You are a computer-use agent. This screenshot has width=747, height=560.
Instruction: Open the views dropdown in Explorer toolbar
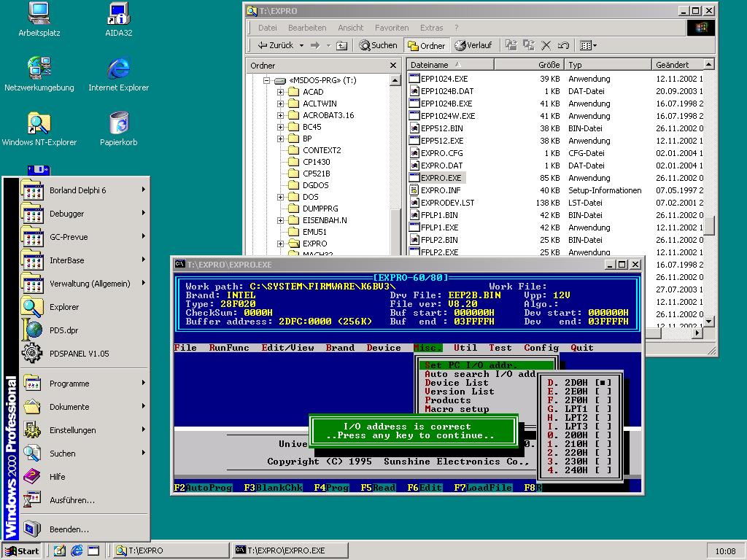click(x=588, y=45)
